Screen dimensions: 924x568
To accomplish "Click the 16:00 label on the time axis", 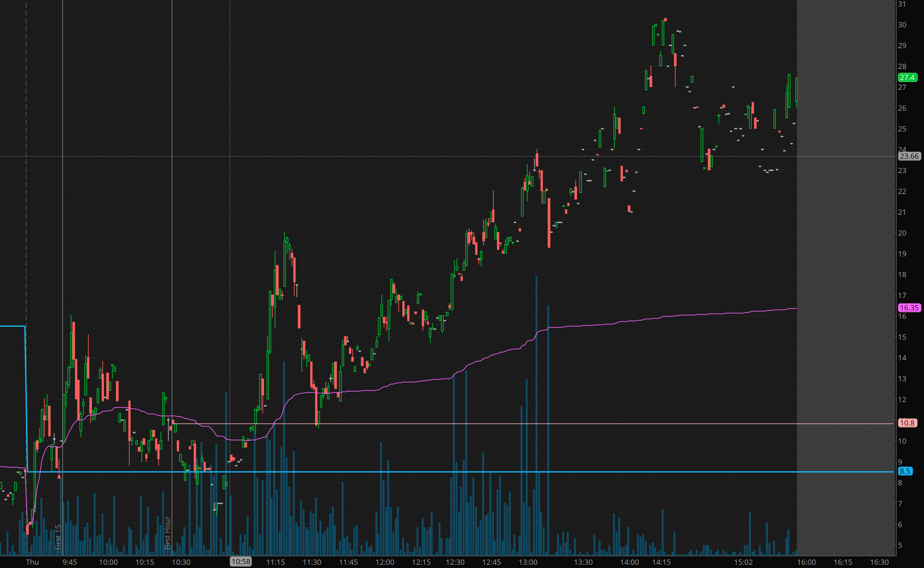I will click(x=807, y=562).
